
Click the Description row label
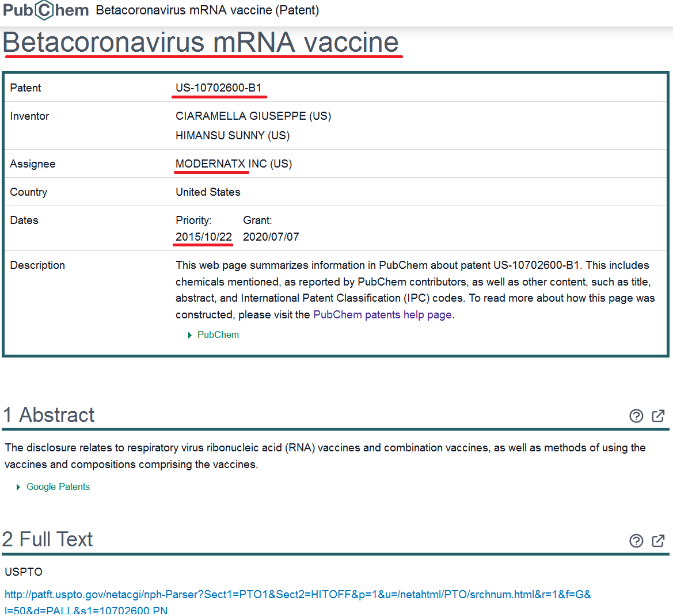click(x=37, y=265)
